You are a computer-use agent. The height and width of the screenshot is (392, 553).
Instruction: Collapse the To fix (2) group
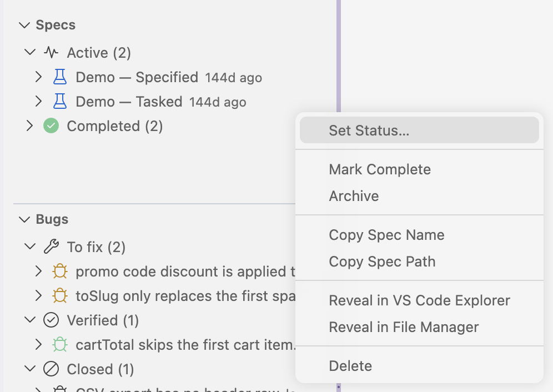point(30,247)
